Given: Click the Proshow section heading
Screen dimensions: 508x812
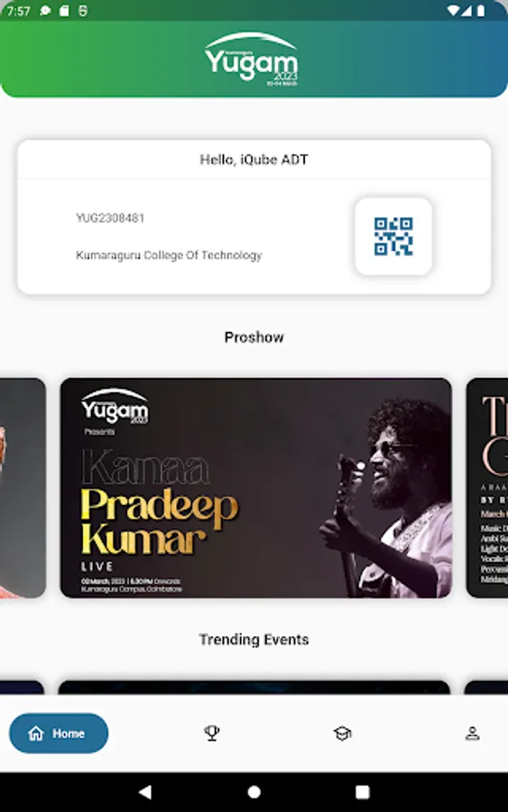Looking at the screenshot, I should 254,337.
